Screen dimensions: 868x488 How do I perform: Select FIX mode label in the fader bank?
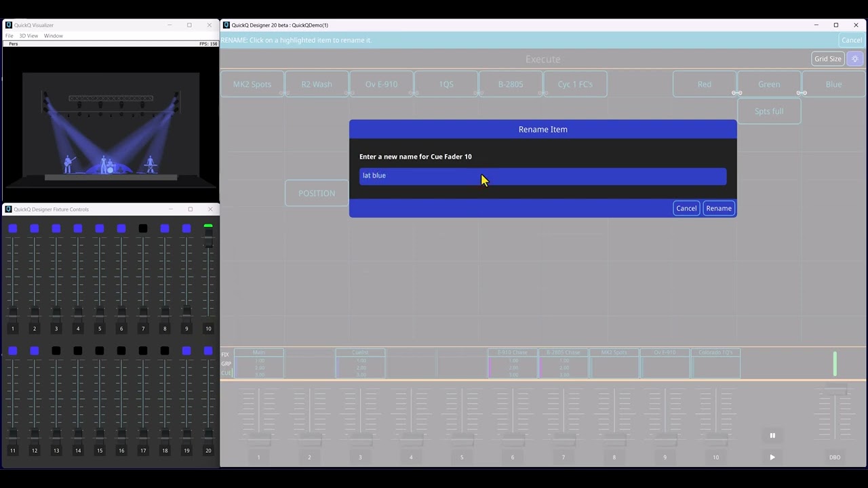pyautogui.click(x=225, y=354)
